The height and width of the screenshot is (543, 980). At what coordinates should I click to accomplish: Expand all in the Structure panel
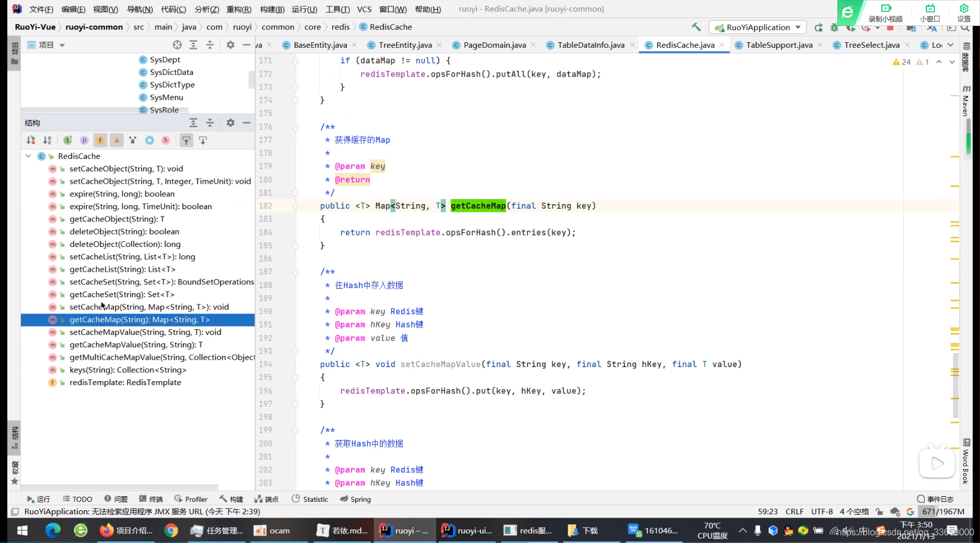coord(193,122)
